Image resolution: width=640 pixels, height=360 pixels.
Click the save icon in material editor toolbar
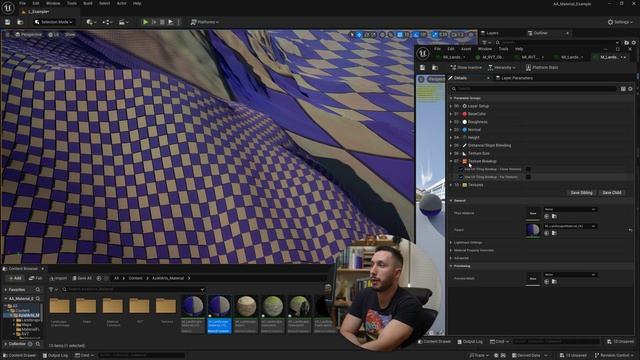click(x=422, y=67)
